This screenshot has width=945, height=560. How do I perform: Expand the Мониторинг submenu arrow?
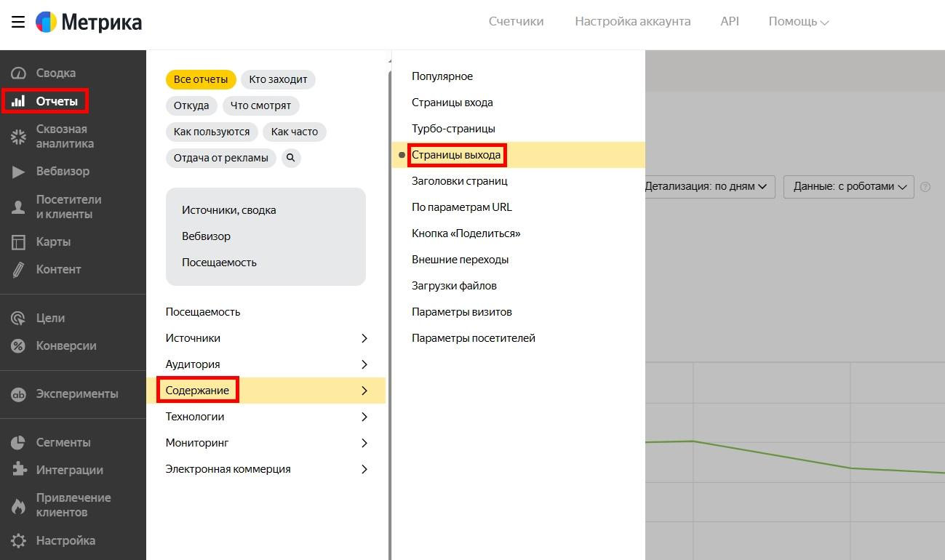pos(364,443)
